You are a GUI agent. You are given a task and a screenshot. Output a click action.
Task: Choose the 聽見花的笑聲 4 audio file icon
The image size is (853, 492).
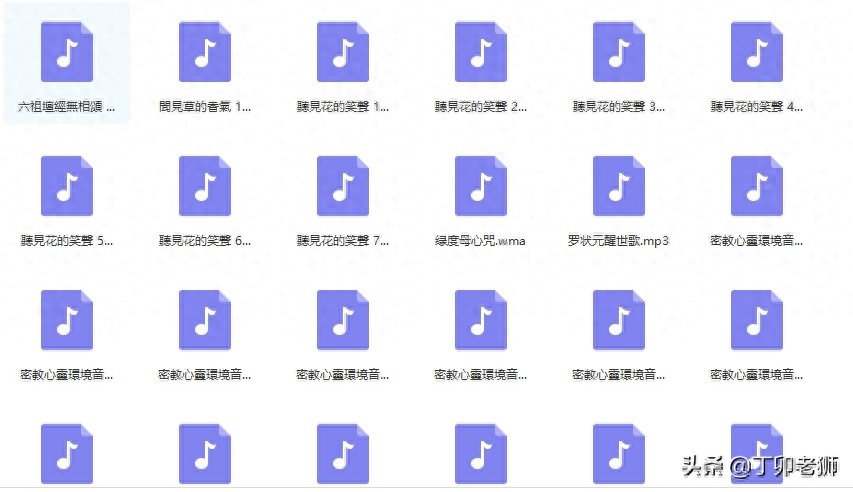[x=757, y=52]
